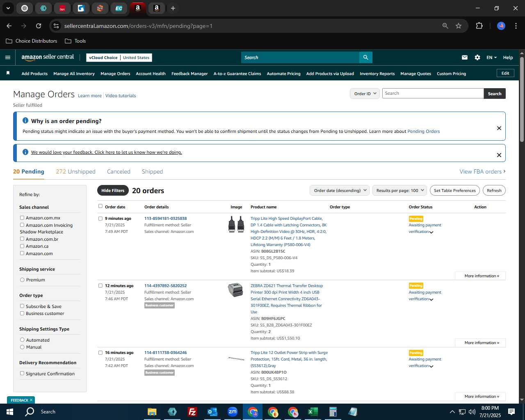Open the browser profile avatar
The image size is (525, 420).
tap(501, 26)
